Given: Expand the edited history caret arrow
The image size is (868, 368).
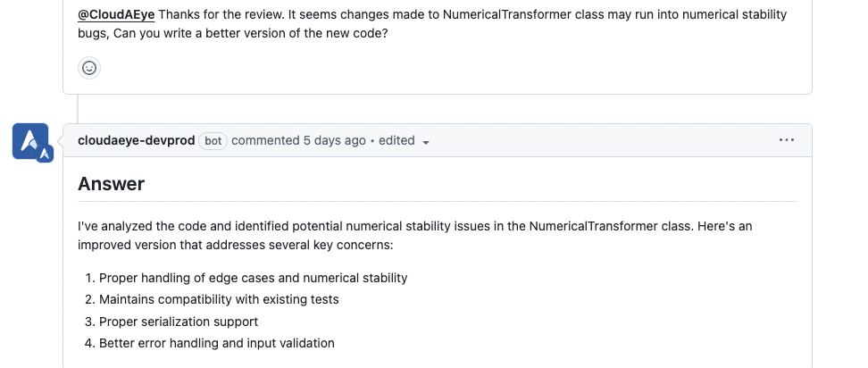Looking at the screenshot, I should click(426, 142).
